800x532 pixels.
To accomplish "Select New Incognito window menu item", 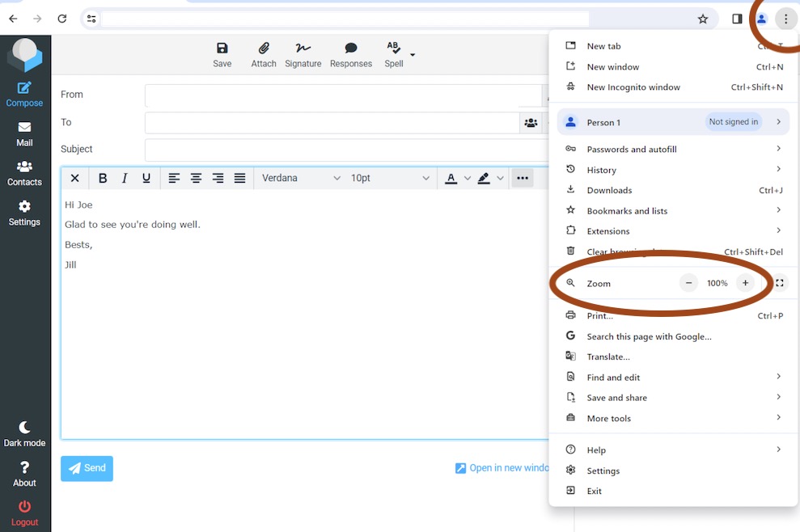I will coord(633,87).
